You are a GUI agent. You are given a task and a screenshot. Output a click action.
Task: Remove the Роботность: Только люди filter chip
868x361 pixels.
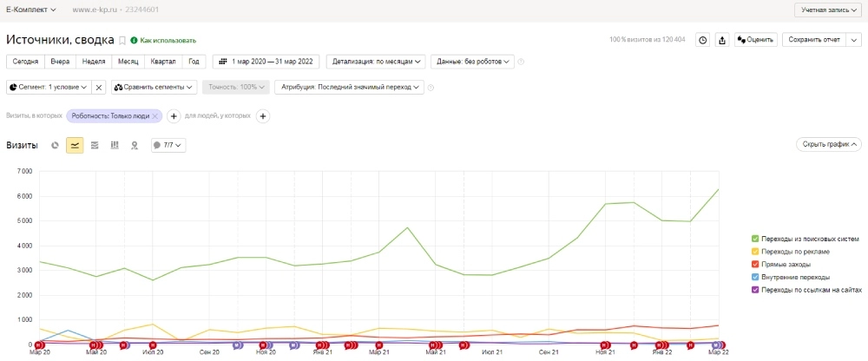(155, 116)
